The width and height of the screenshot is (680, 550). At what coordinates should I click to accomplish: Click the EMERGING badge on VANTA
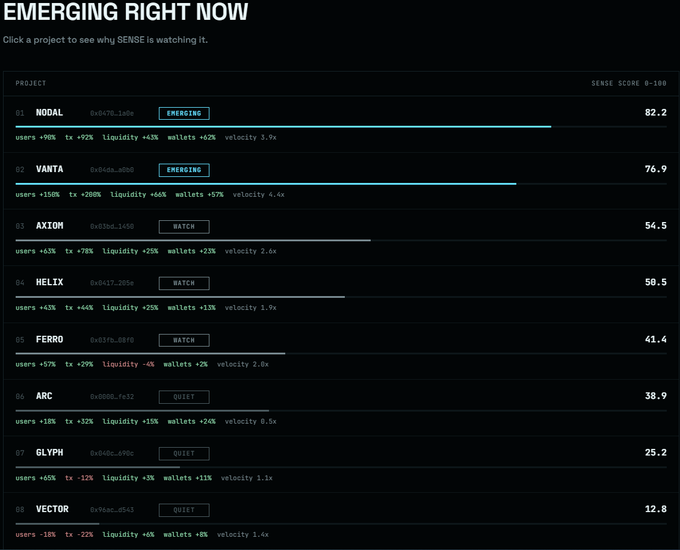pyautogui.click(x=184, y=170)
